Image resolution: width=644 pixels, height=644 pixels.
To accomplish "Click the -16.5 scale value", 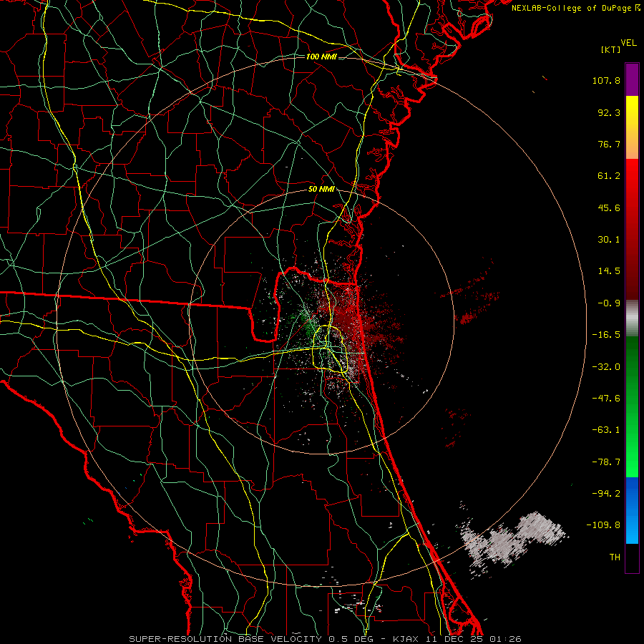I will [x=606, y=335].
